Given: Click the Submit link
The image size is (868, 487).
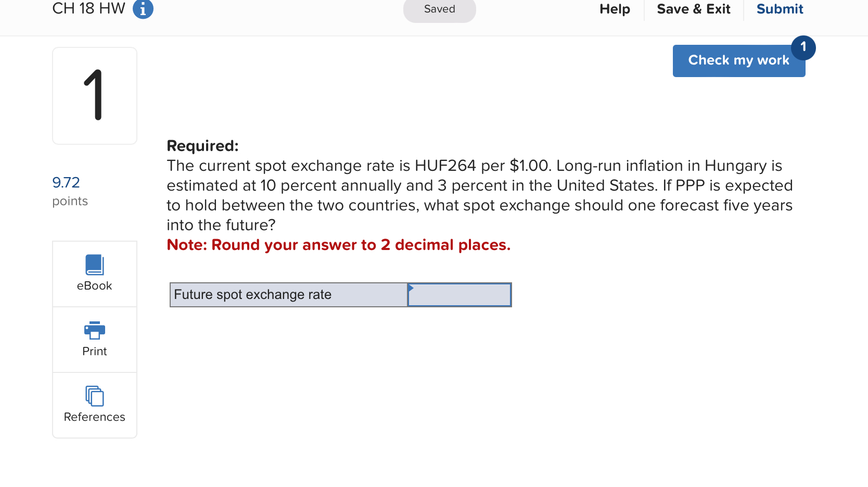Looking at the screenshot, I should click(779, 9).
